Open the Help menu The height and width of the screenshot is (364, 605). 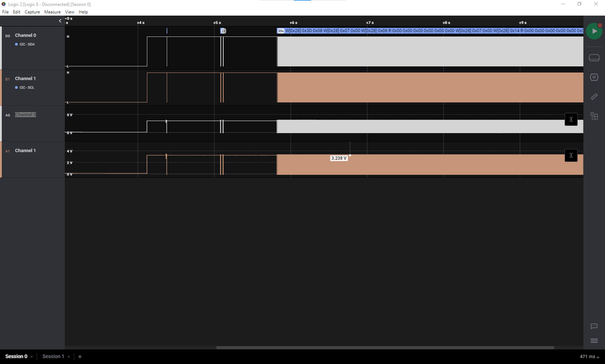pos(84,12)
